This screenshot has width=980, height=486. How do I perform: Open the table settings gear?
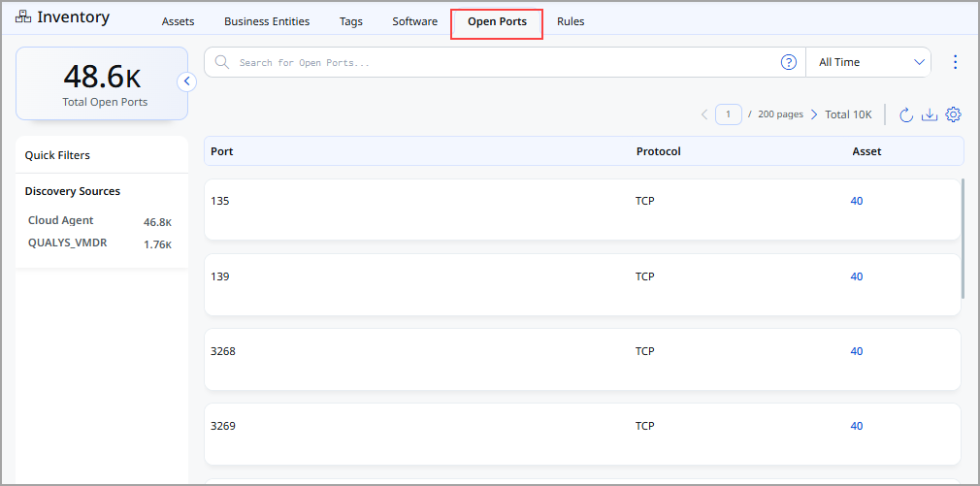click(x=953, y=114)
